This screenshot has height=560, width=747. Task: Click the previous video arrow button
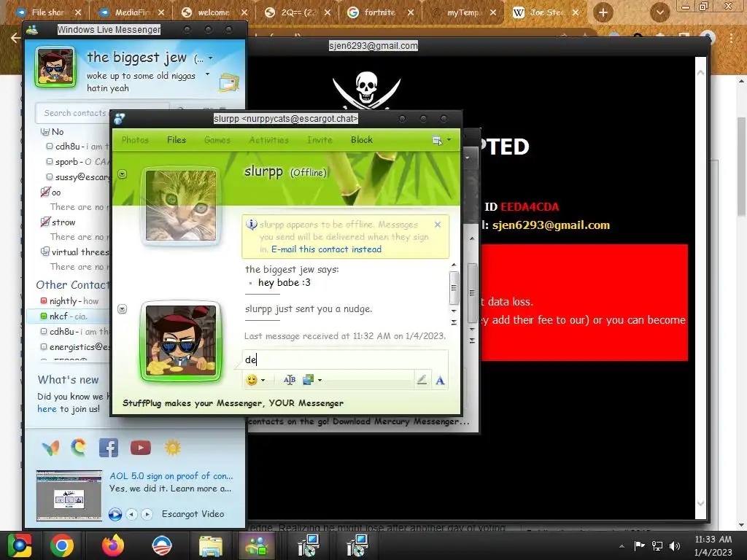(x=132, y=514)
